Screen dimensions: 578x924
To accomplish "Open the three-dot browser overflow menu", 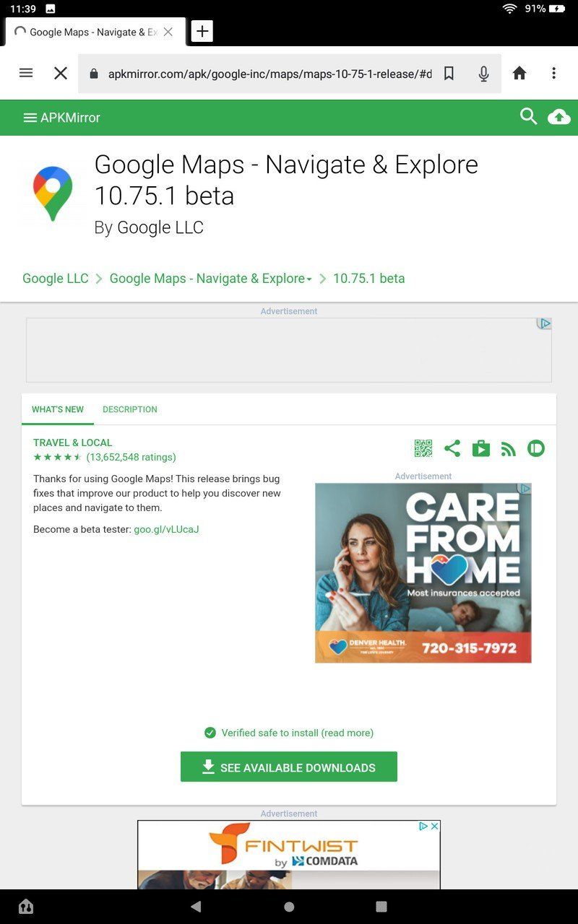I will [x=554, y=73].
